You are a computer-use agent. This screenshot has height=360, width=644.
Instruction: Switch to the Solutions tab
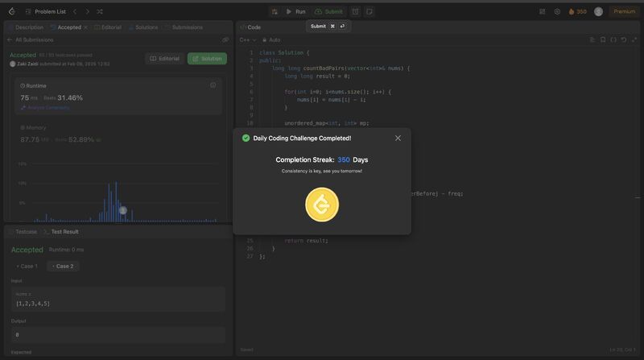tap(143, 27)
